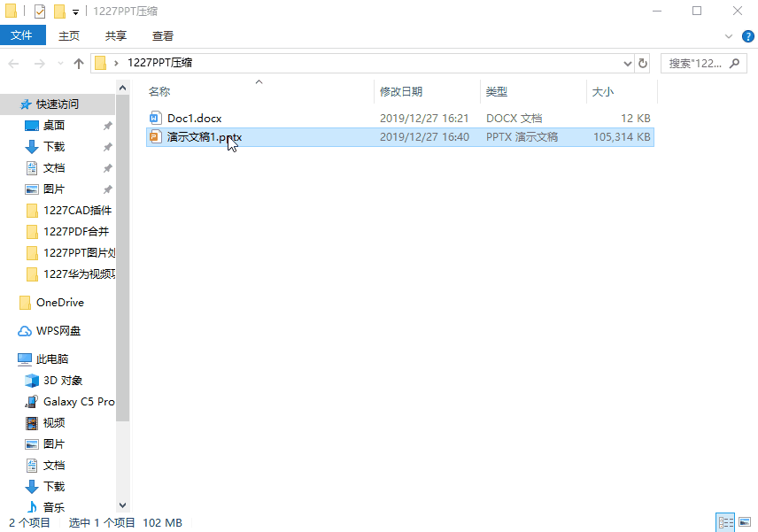This screenshot has height=532, width=758.
Task: Click the back navigation arrow
Action: [14, 63]
